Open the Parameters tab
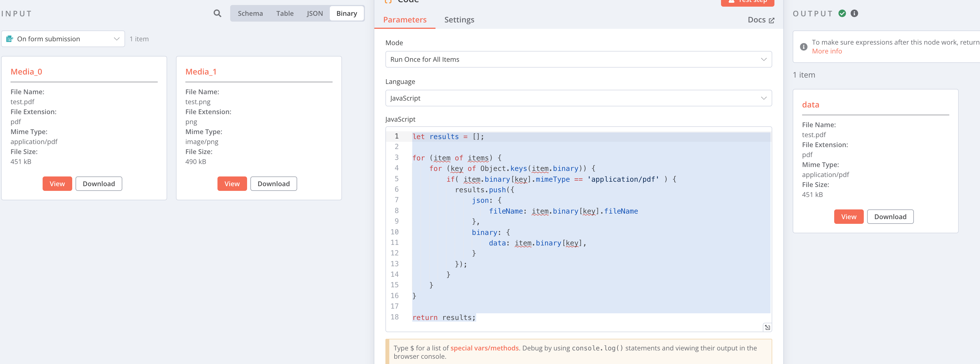Screen dimensions: 980x364 [405, 20]
